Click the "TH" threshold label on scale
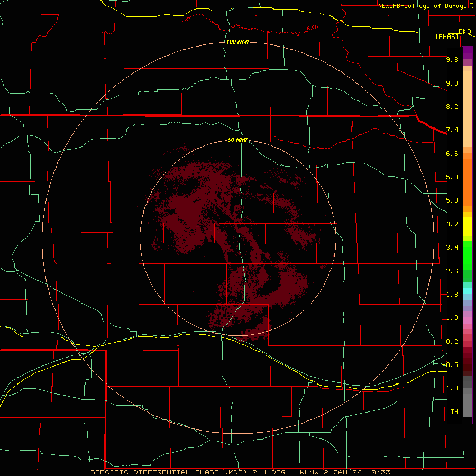The width and height of the screenshot is (476, 476). coord(454,412)
